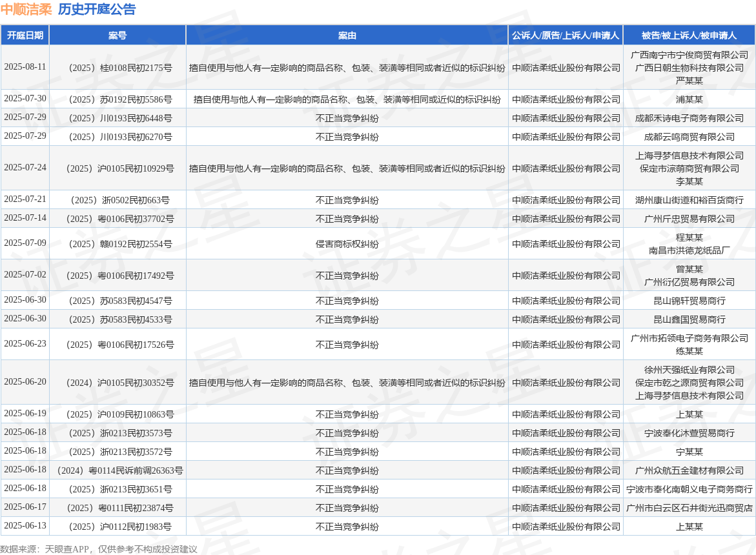
Task: Click defendant 宁波市奉化南朝义电子商务商行
Action: pyautogui.click(x=690, y=489)
